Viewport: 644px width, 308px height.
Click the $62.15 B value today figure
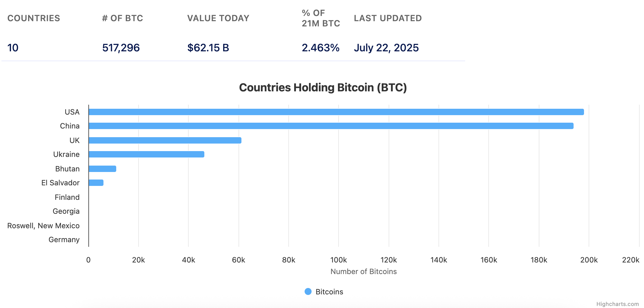(208, 48)
